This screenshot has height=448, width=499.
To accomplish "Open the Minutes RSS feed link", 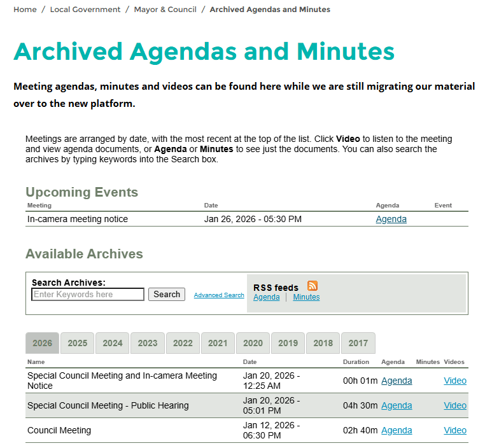I will [x=306, y=297].
